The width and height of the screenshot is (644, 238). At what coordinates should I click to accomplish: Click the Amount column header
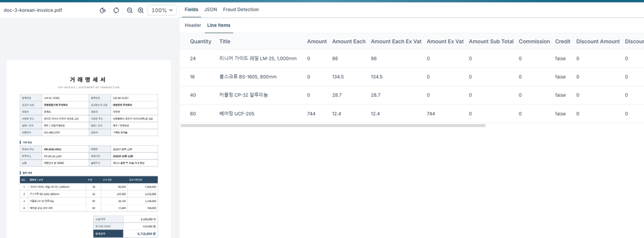pos(317,42)
